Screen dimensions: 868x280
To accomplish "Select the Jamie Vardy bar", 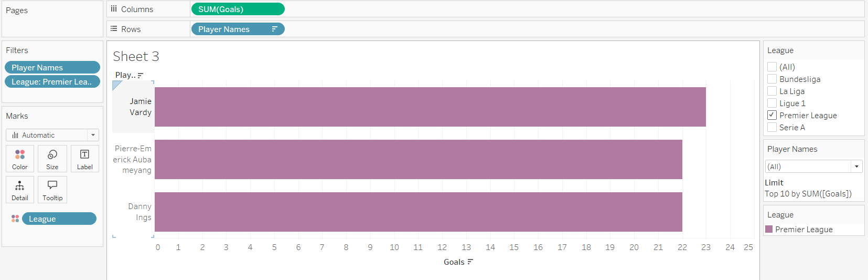I will (430, 107).
